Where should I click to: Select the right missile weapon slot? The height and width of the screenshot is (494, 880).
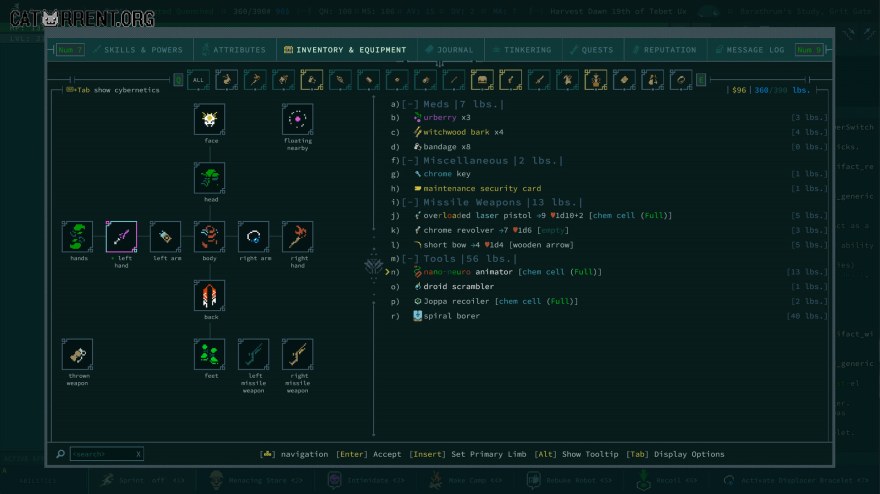[297, 354]
